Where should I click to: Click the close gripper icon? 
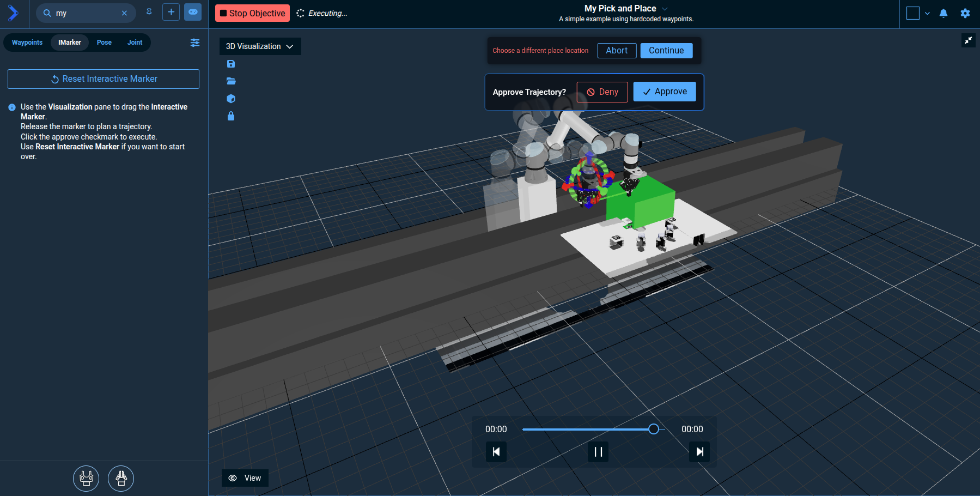121,479
